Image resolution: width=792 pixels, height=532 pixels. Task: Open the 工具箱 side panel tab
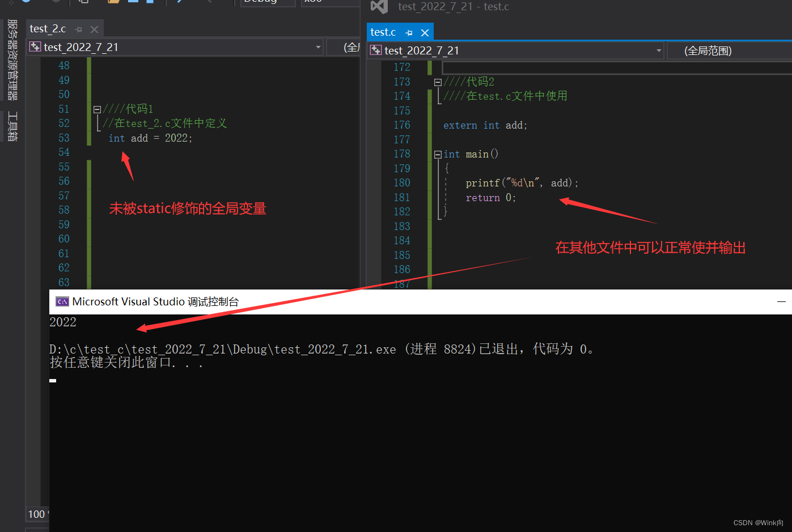pos(12,126)
